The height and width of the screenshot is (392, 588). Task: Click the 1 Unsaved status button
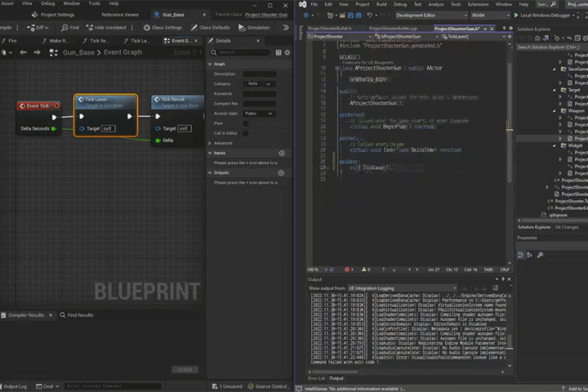(x=227, y=386)
